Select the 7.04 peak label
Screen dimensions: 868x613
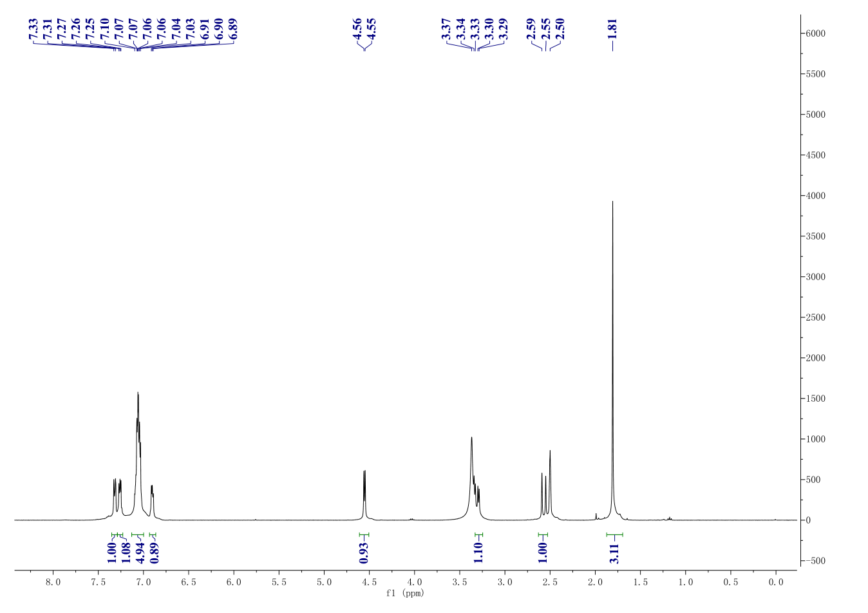tap(176, 30)
